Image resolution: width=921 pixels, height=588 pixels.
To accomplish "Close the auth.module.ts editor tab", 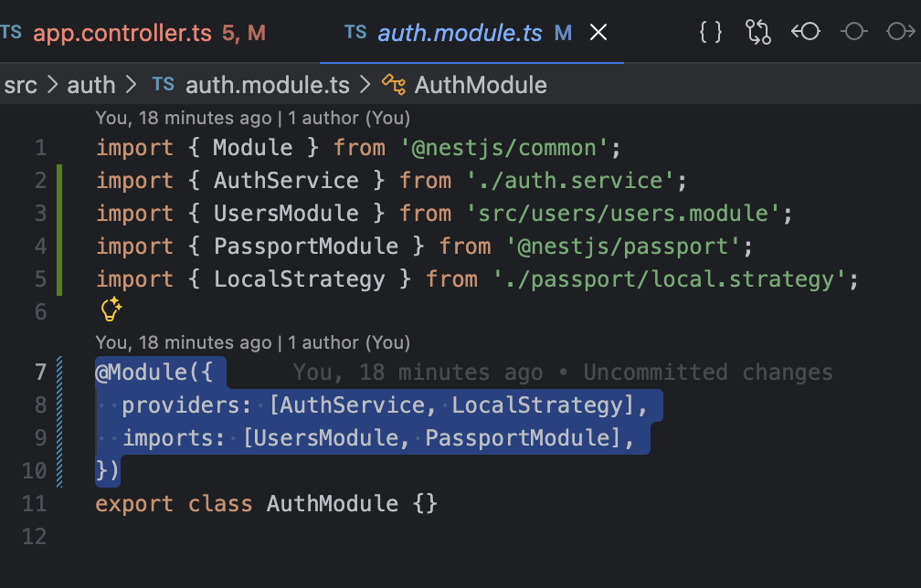I will (x=598, y=33).
